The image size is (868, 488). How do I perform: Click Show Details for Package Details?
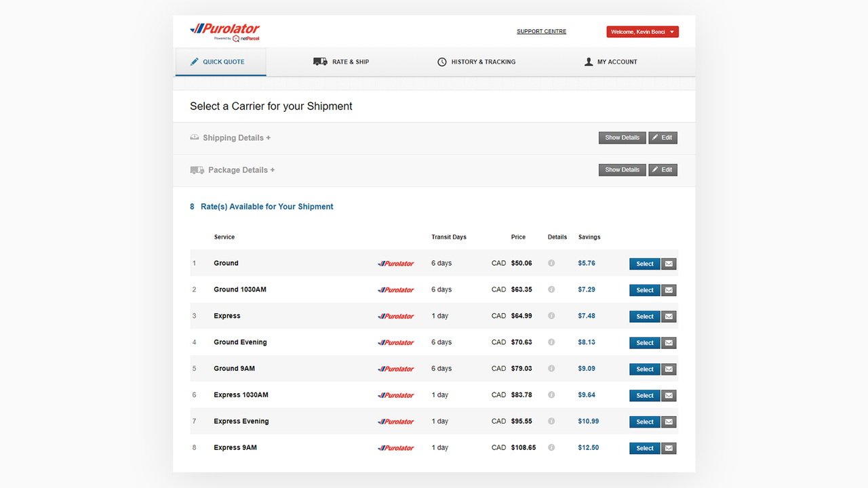[622, 170]
